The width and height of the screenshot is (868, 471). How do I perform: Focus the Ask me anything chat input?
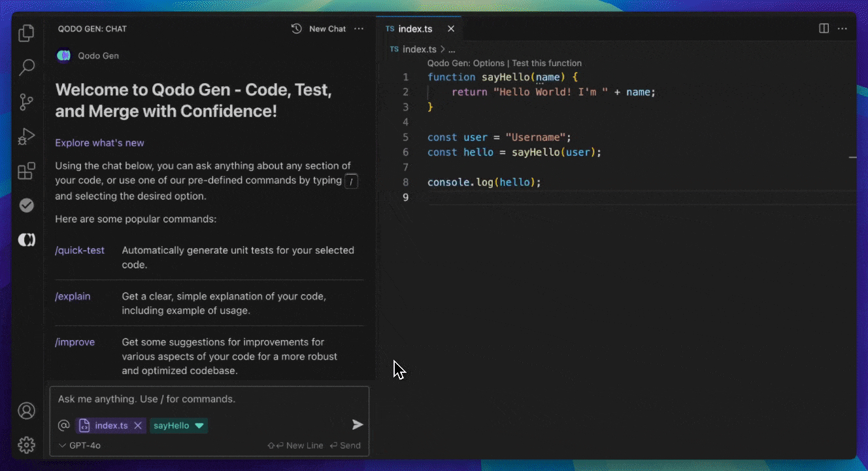click(x=209, y=399)
